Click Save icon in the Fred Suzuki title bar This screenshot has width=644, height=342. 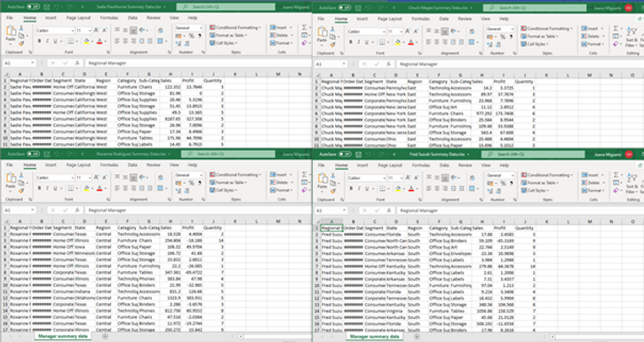click(358, 154)
